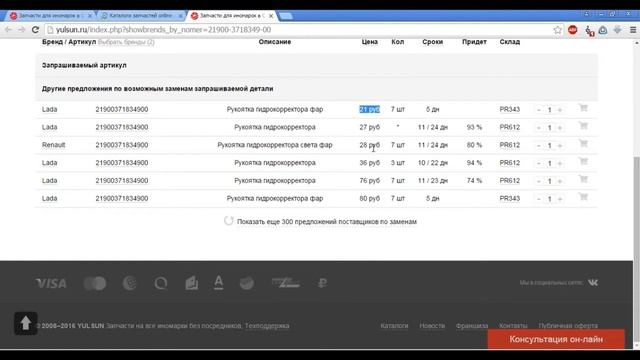The width and height of the screenshot is (640, 360).
Task: Click the highlighted price '21 руб'
Action: (x=369, y=109)
